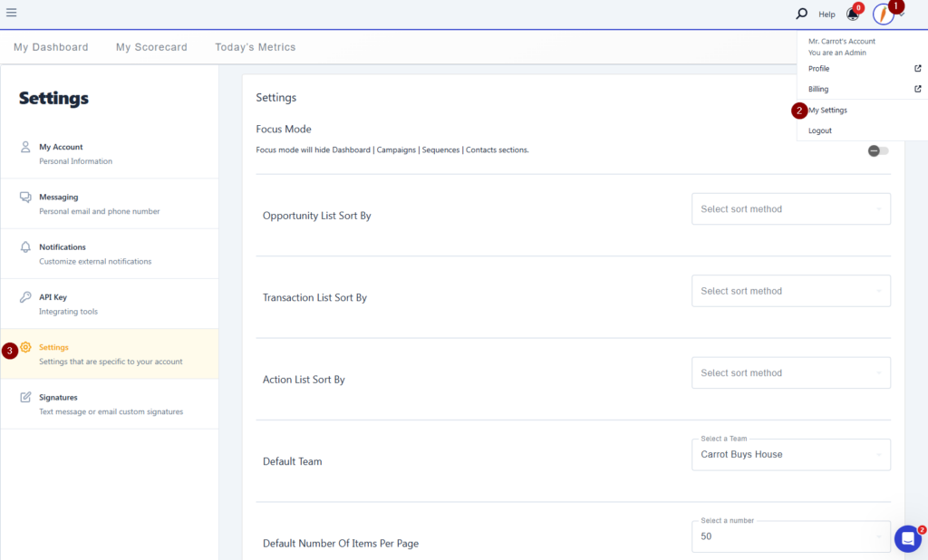This screenshot has width=928, height=560.
Task: Switch to Today's Metrics tab
Action: coord(255,47)
